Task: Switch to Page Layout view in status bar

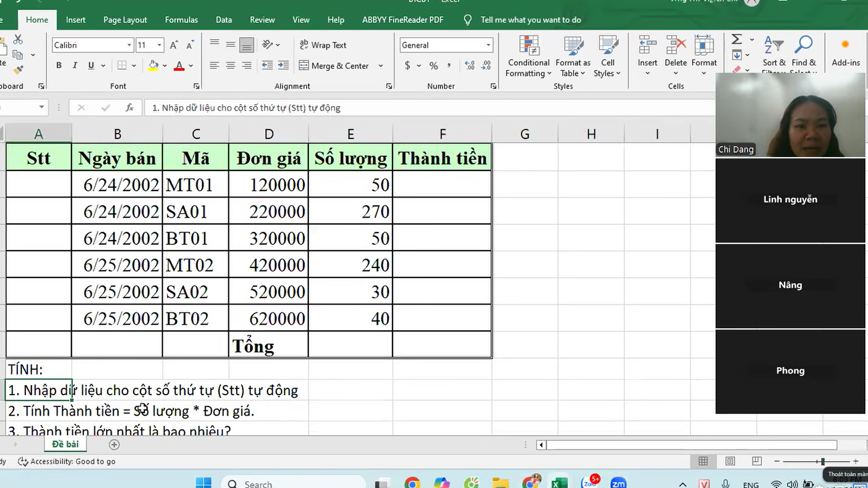Action: tap(730, 461)
